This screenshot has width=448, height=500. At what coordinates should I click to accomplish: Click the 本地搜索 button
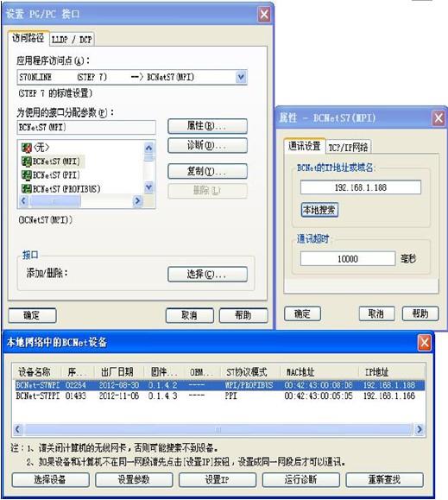coord(319,210)
